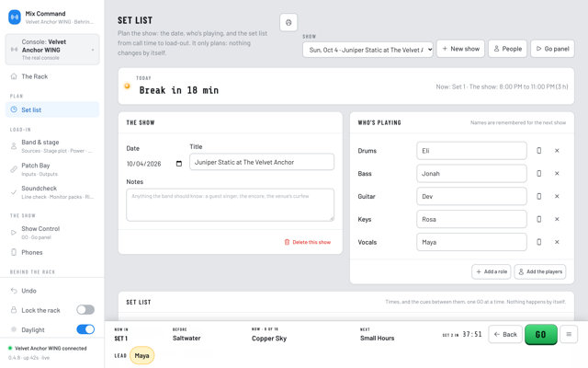
Task: Turn off the Daylight switch
Action: (85, 329)
